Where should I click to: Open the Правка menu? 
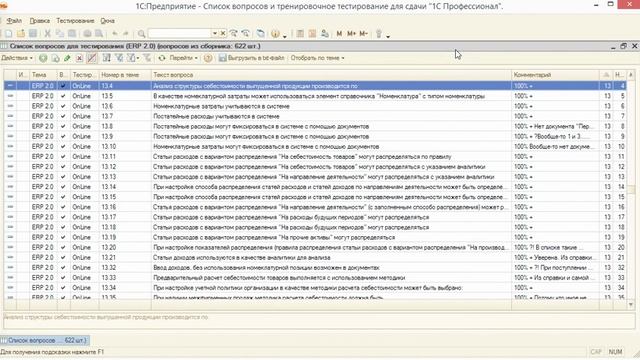pyautogui.click(x=40, y=21)
